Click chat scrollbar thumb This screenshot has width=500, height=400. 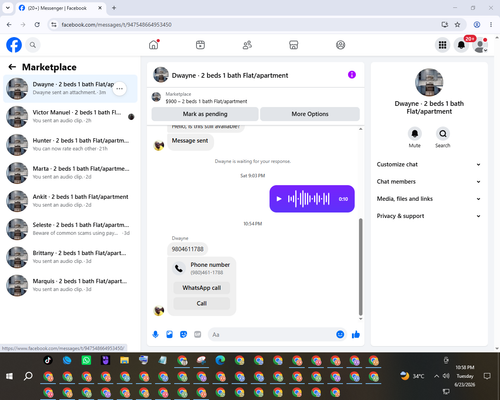[x=360, y=267]
